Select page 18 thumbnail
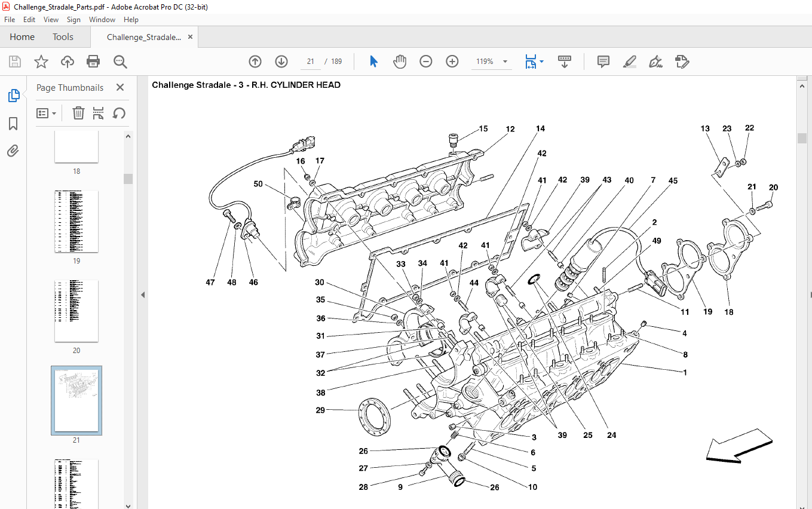Viewport: 812px width, 509px height. coord(76,147)
